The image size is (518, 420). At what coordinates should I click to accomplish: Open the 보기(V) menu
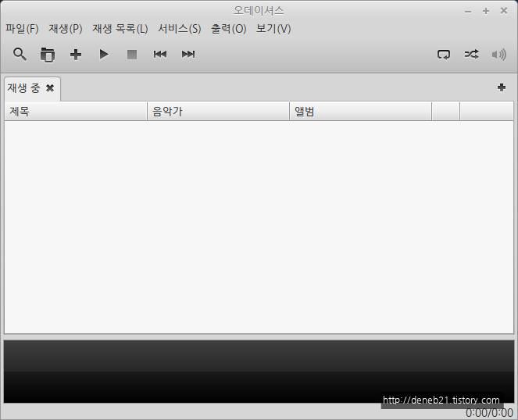pyautogui.click(x=273, y=29)
